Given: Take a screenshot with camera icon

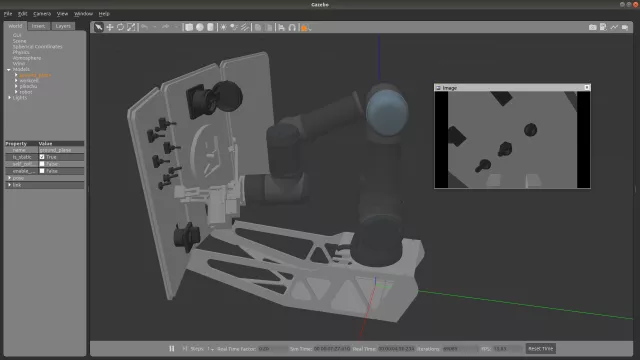Looking at the screenshot, I should click(593, 27).
